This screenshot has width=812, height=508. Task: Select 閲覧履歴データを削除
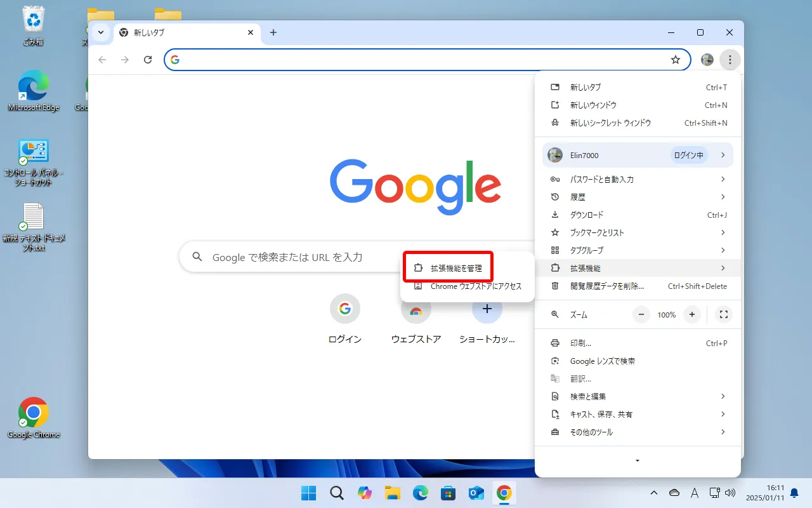pos(638,286)
